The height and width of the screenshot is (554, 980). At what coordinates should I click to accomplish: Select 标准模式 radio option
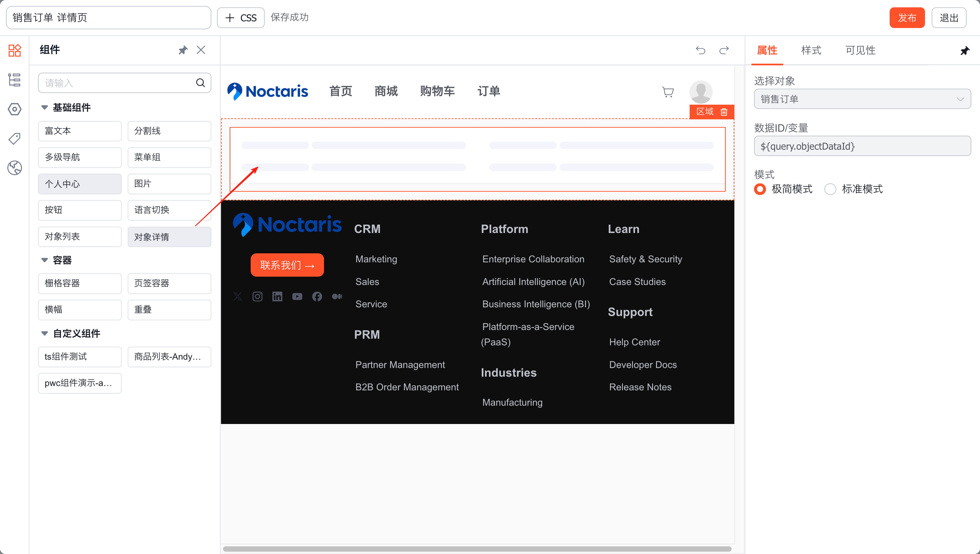tap(830, 189)
